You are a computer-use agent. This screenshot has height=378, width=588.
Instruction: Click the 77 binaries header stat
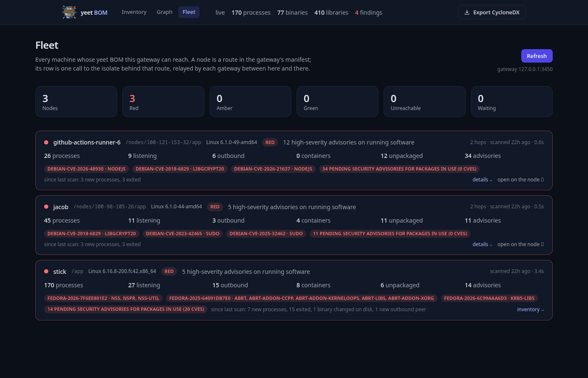click(292, 13)
